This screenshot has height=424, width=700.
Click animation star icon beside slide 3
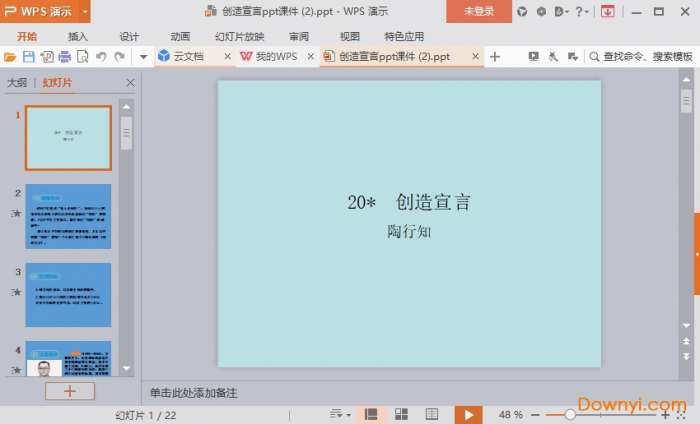tap(16, 292)
